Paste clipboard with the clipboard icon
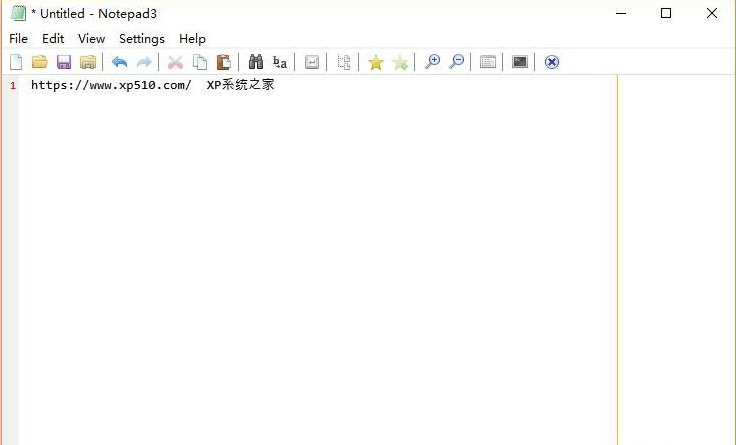The image size is (736, 445). pos(224,62)
